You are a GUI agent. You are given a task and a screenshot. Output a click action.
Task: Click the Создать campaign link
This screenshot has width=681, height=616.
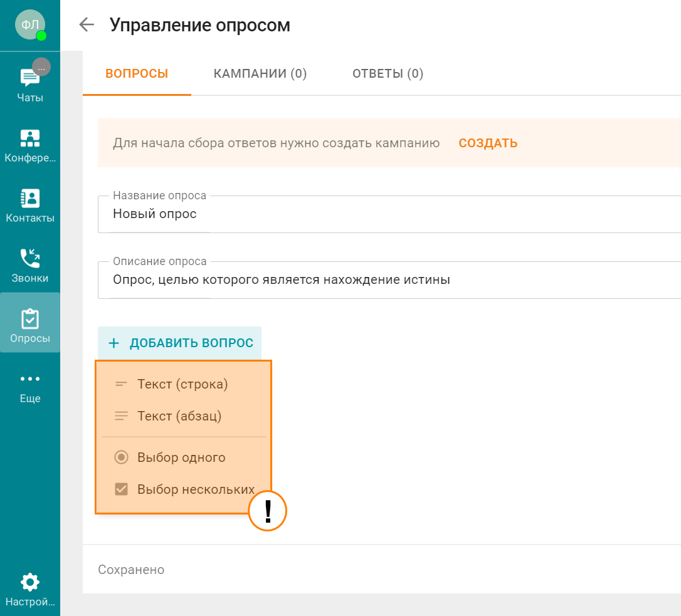[488, 144]
